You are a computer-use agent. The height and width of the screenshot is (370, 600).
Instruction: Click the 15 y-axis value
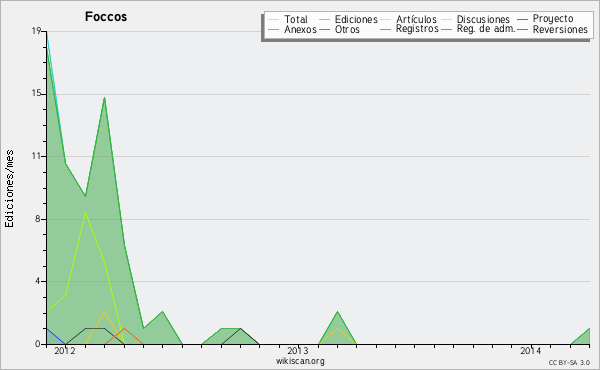click(36, 93)
